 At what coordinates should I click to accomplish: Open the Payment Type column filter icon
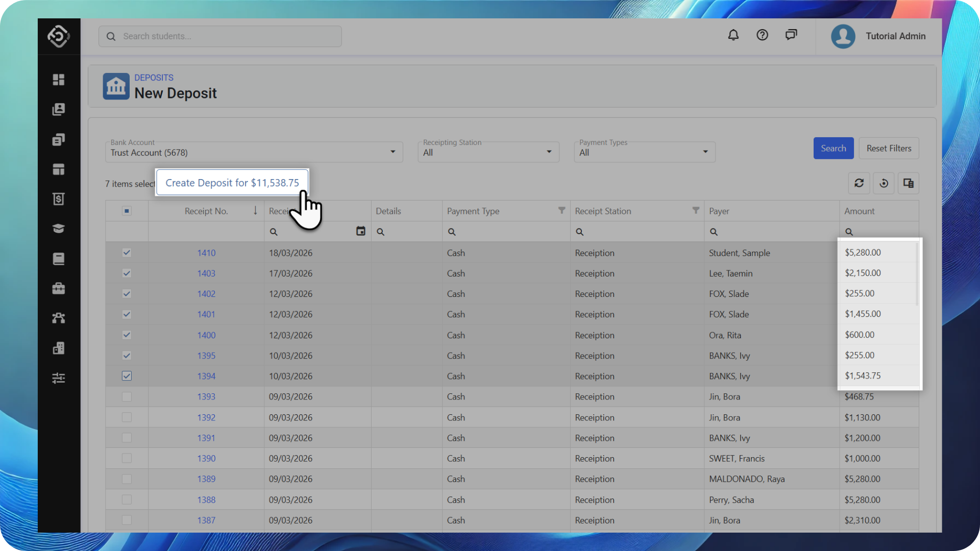561,210
